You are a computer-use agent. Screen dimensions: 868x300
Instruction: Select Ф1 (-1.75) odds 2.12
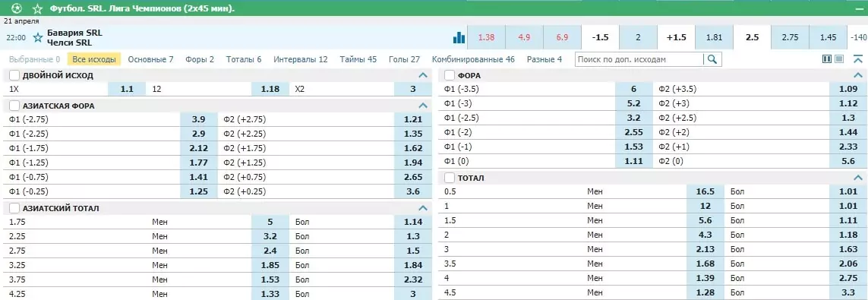coord(199,148)
